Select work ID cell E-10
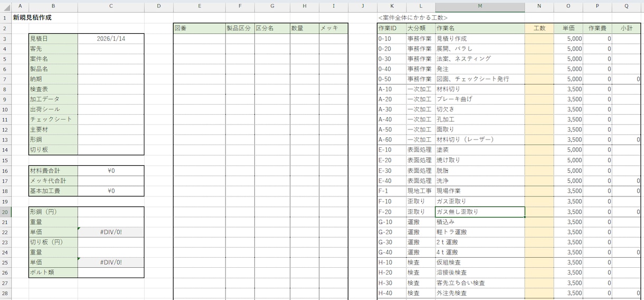Screen dimensions: 644x300 point(392,150)
